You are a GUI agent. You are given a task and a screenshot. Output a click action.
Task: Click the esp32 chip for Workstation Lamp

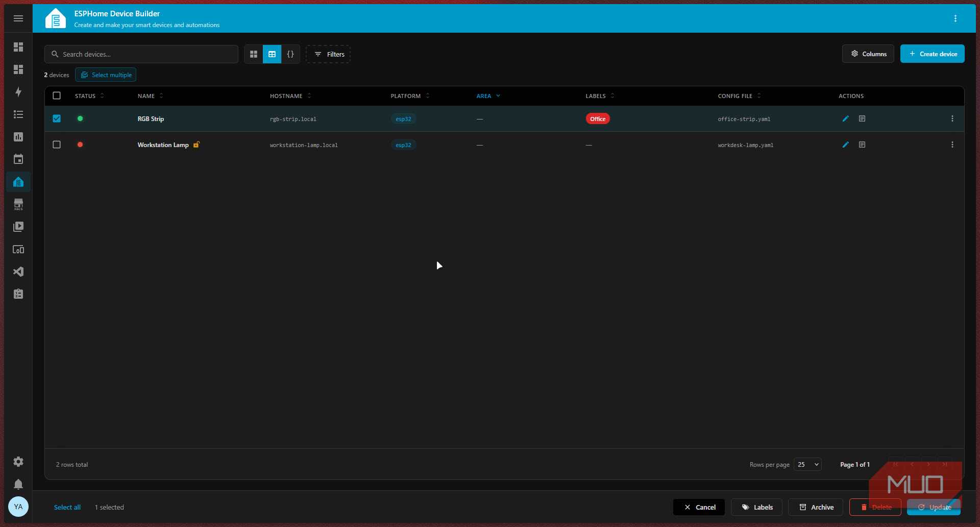[403, 145]
